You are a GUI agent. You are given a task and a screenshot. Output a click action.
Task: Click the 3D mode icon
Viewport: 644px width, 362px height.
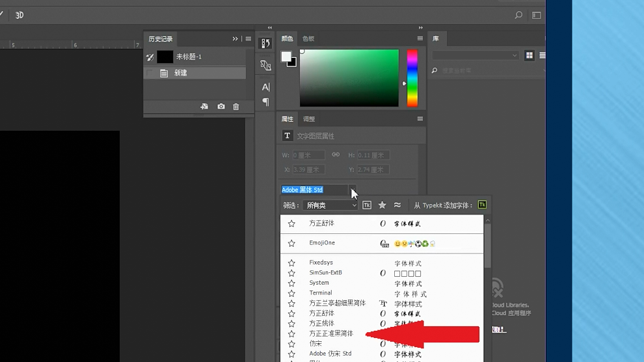click(x=20, y=15)
